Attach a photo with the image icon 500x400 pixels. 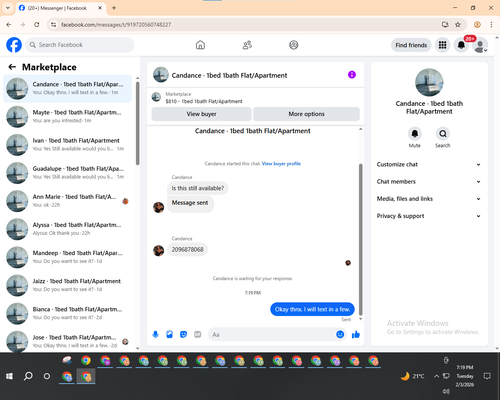pos(169,334)
